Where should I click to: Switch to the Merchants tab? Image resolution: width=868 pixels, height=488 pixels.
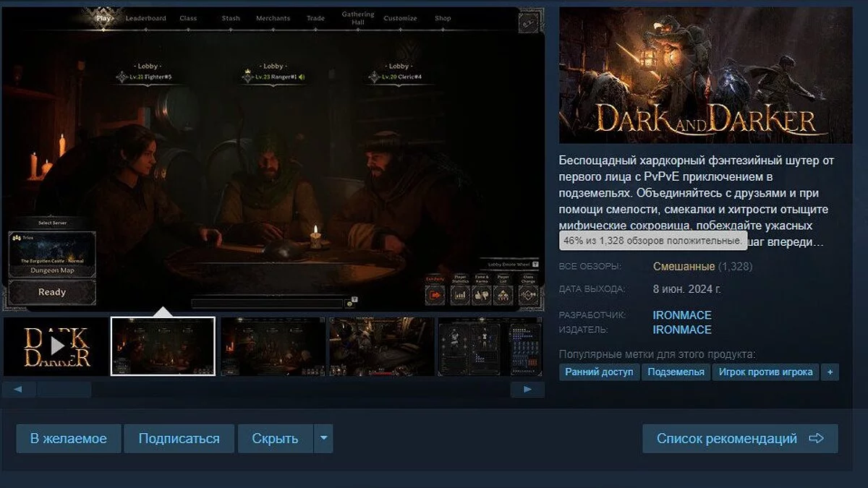coord(273,18)
